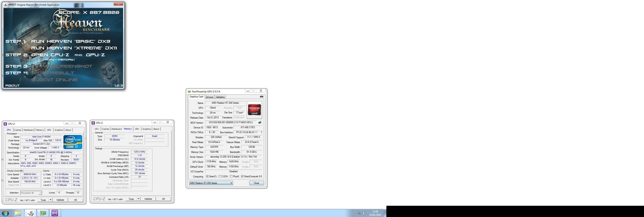Select the GPU-Z taskbar icon
This screenshot has width=644, height=217.
(x=43, y=213)
